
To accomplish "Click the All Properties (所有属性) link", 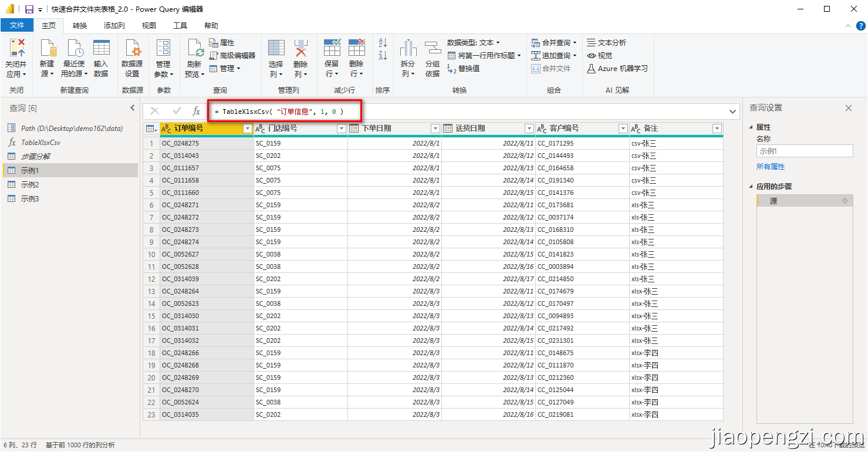I will pos(771,167).
